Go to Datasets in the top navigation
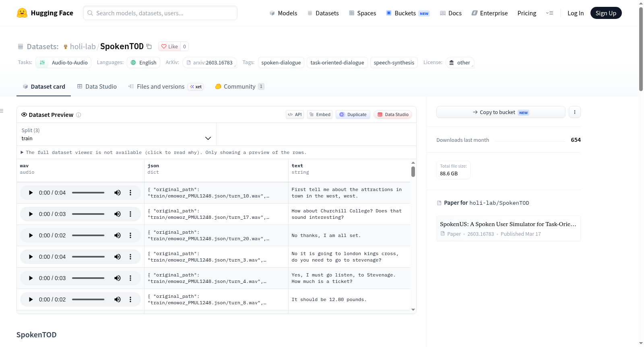The width and height of the screenshot is (644, 347). 323,13
